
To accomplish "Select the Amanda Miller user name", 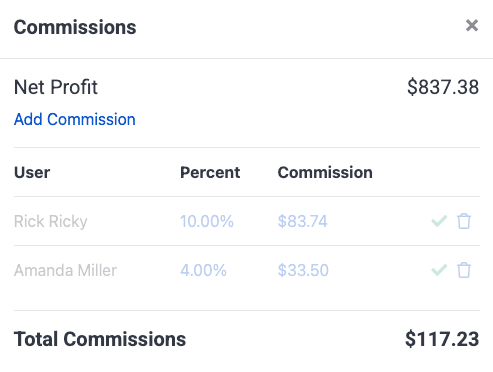I will click(65, 270).
